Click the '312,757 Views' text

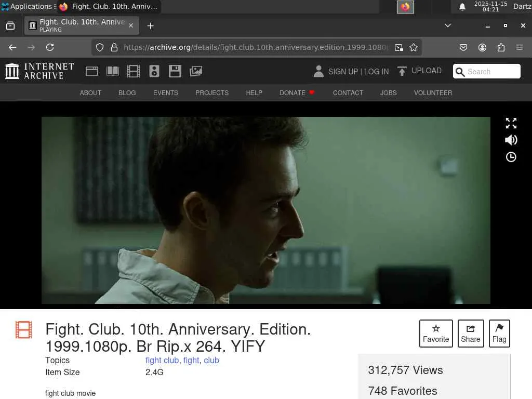pyautogui.click(x=405, y=370)
